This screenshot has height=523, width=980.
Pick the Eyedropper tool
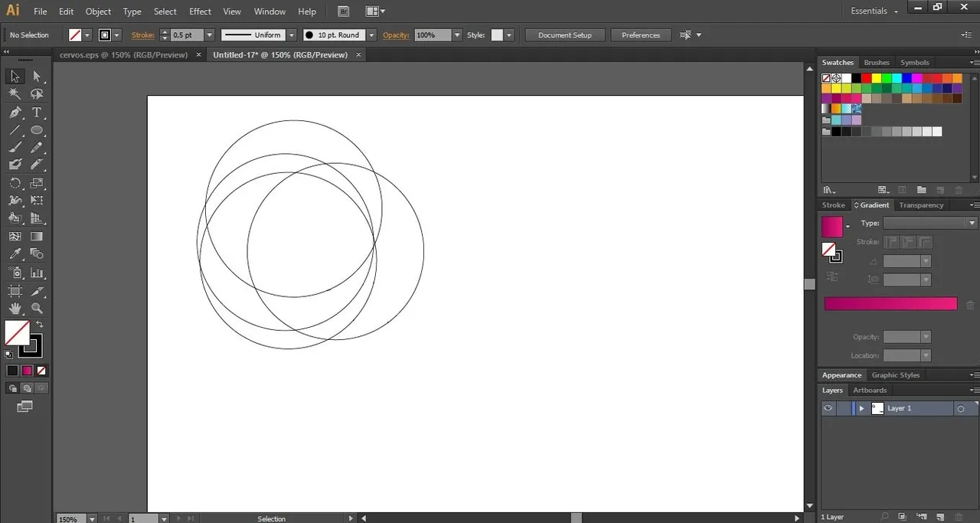click(x=15, y=254)
